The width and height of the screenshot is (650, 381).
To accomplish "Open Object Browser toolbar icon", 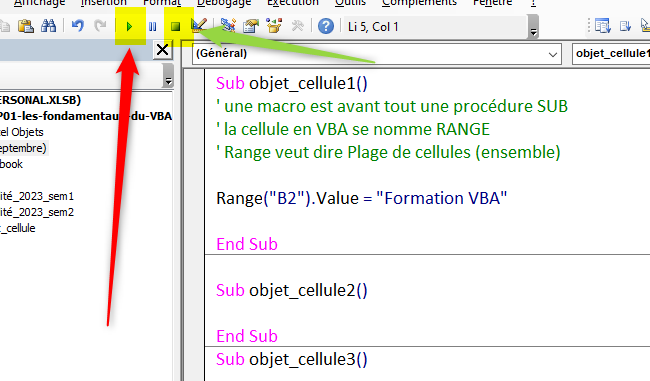I will (274, 26).
